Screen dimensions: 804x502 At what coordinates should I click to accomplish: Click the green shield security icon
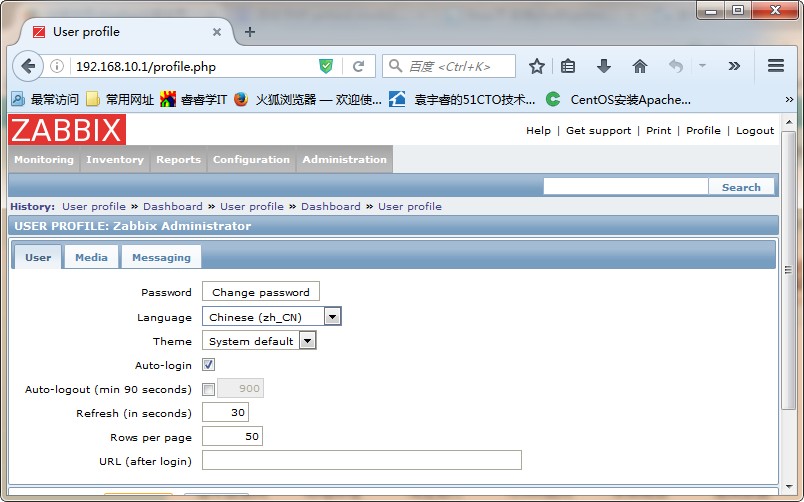326,66
